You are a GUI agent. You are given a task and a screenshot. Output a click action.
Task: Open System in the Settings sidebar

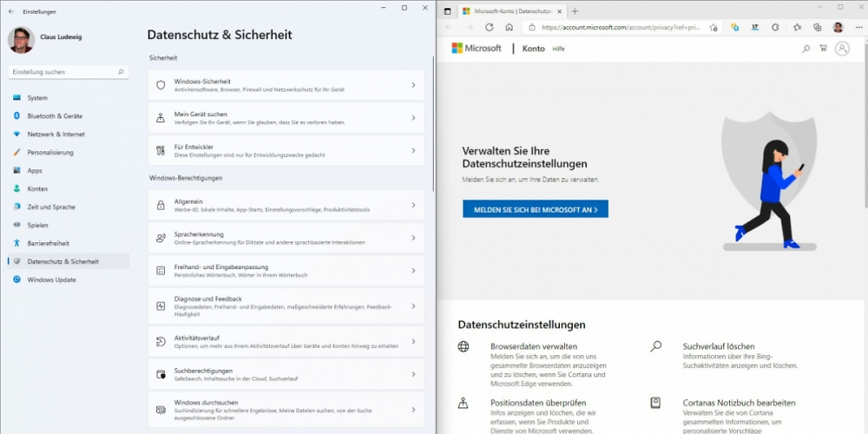click(69, 98)
